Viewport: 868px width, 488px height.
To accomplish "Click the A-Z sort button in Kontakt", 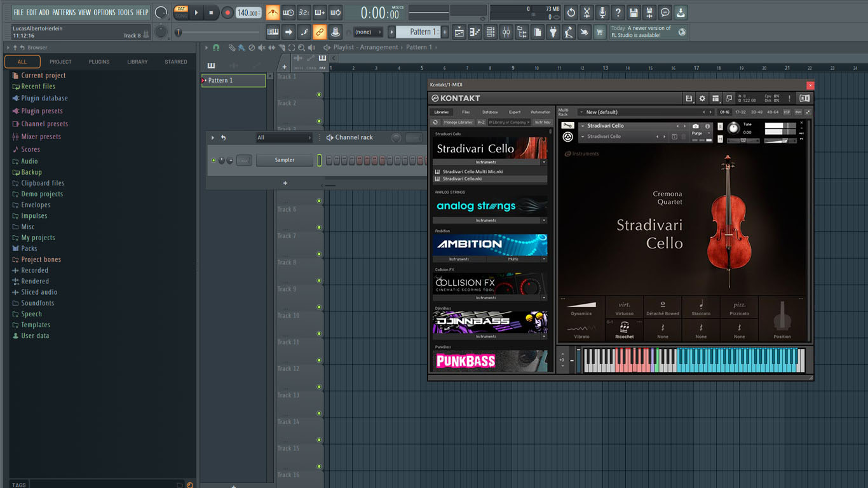I will [481, 122].
